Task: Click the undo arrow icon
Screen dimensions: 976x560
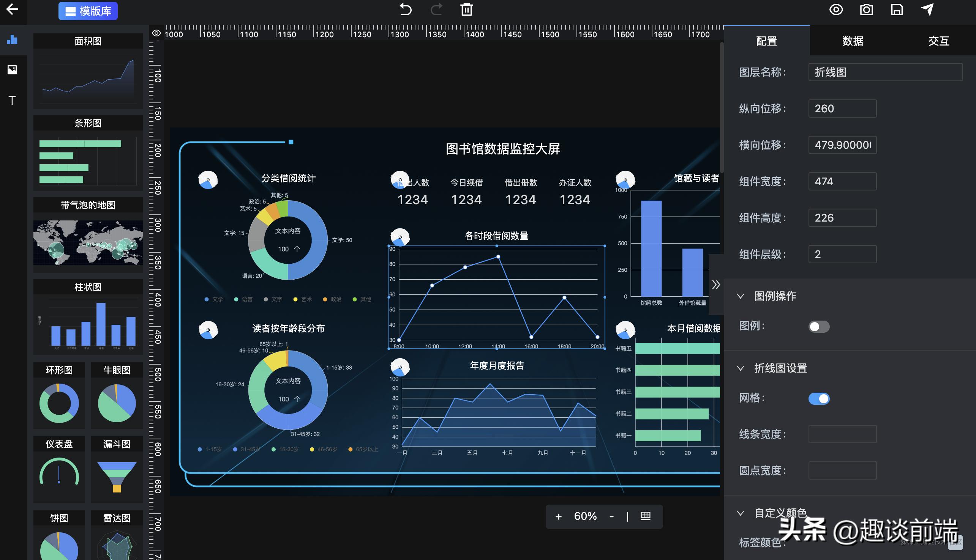Action: pos(405,9)
